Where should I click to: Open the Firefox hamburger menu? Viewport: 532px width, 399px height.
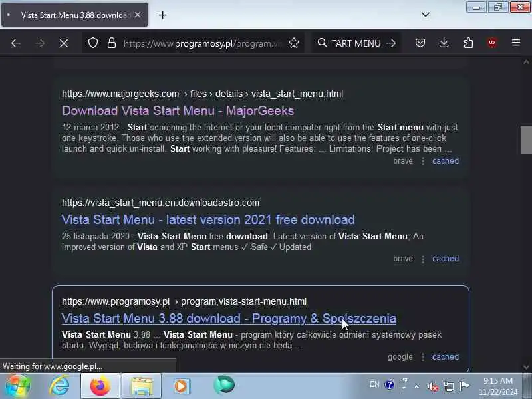(516, 43)
